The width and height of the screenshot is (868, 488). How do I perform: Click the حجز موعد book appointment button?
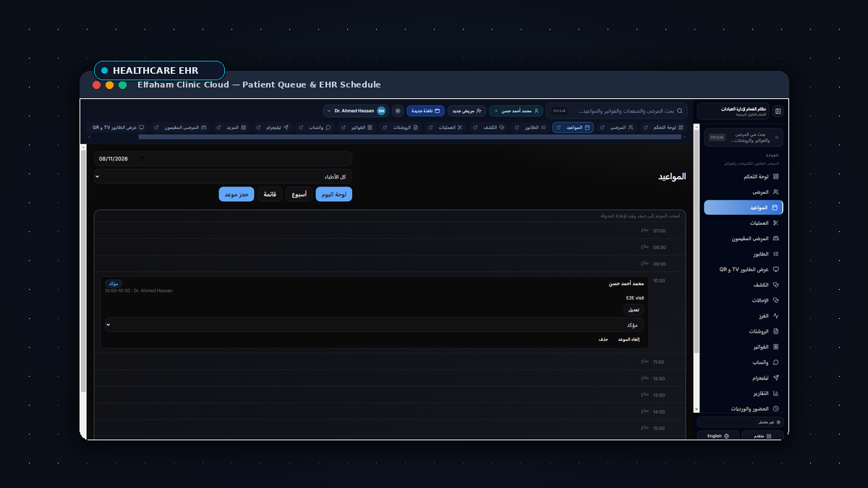pyautogui.click(x=237, y=194)
